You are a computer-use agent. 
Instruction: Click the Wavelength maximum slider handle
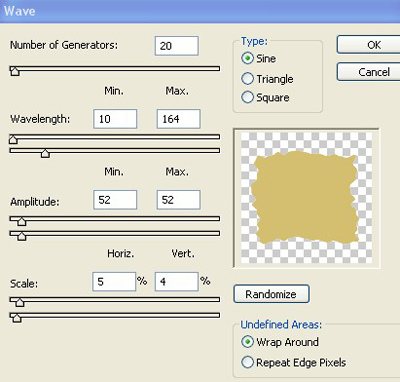[45, 153]
